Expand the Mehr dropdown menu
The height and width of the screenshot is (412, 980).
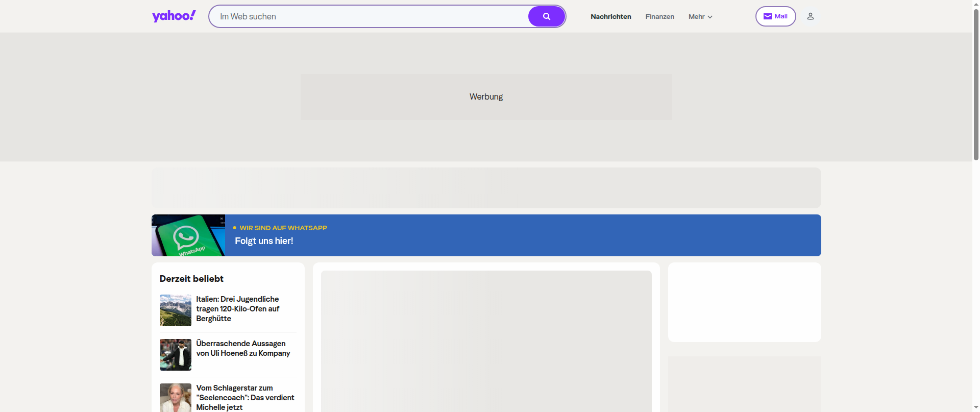700,16
